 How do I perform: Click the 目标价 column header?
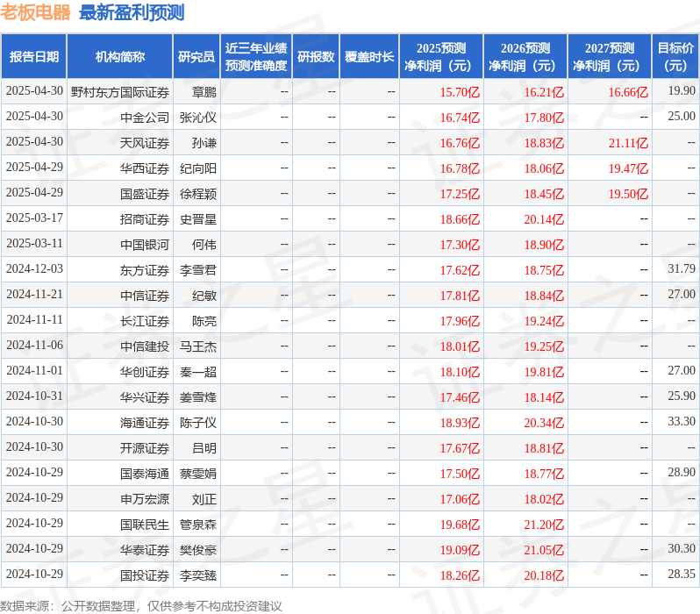tap(675, 57)
